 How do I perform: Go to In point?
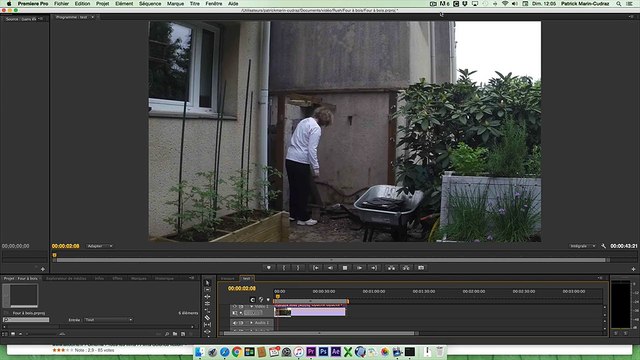tap(316, 268)
